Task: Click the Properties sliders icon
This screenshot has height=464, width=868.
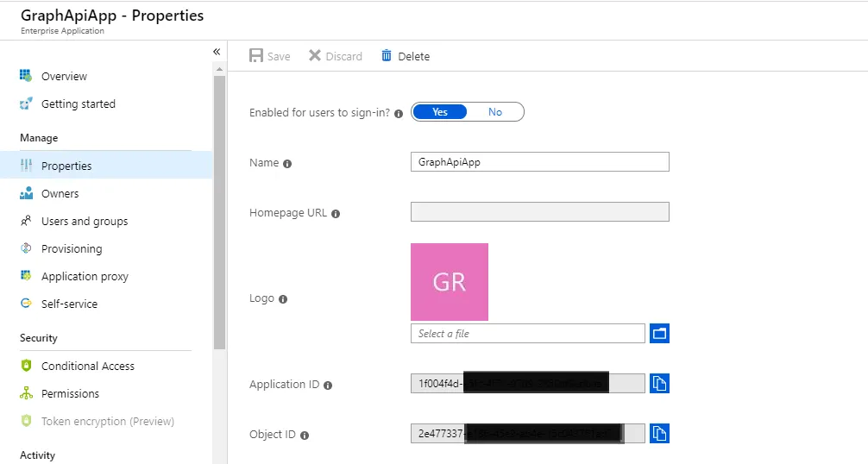Action: 26,165
